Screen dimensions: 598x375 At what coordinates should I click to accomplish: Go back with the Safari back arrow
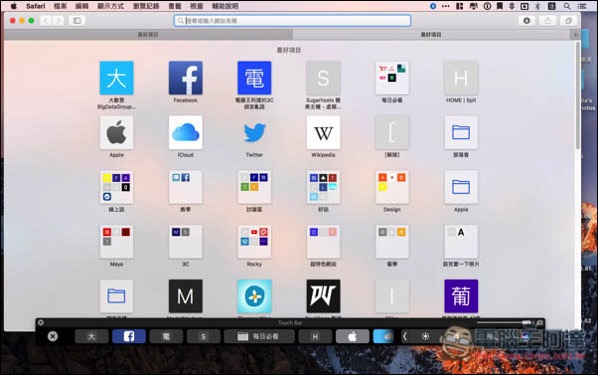pos(46,21)
